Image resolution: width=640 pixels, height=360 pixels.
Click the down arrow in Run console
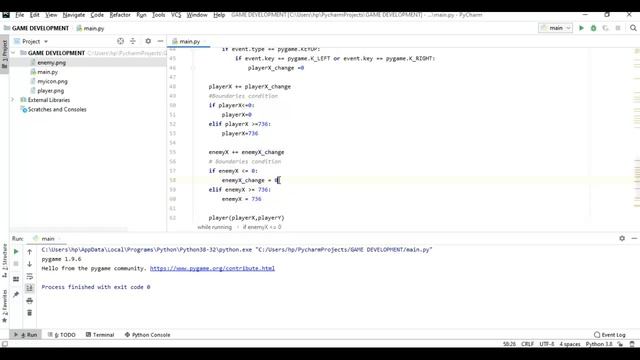tap(29, 264)
